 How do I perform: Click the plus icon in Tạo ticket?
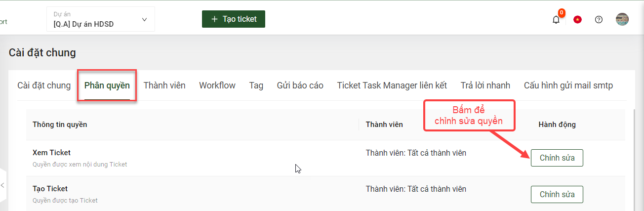(x=214, y=19)
